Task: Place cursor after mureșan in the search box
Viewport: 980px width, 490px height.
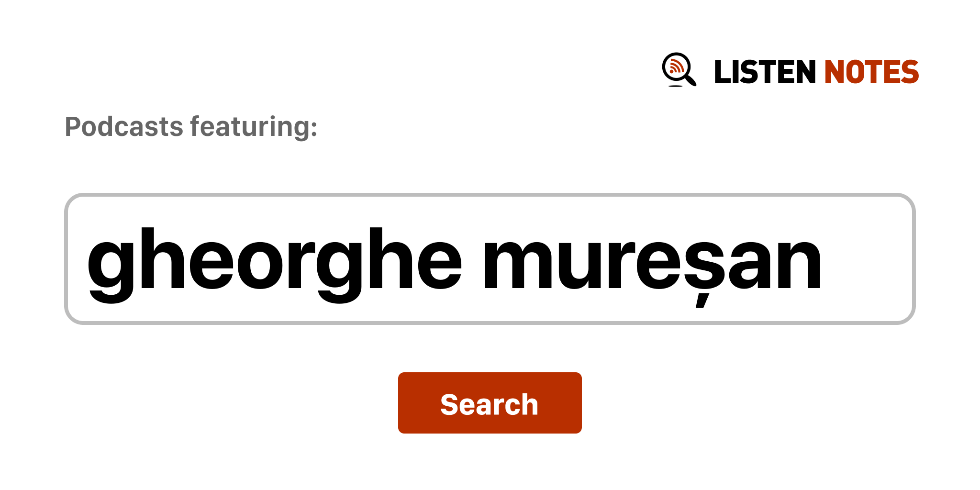Action: coord(823,259)
